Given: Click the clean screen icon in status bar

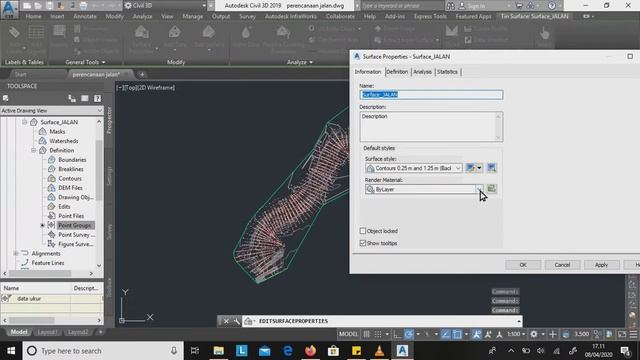Looking at the screenshot, I should (x=622, y=334).
